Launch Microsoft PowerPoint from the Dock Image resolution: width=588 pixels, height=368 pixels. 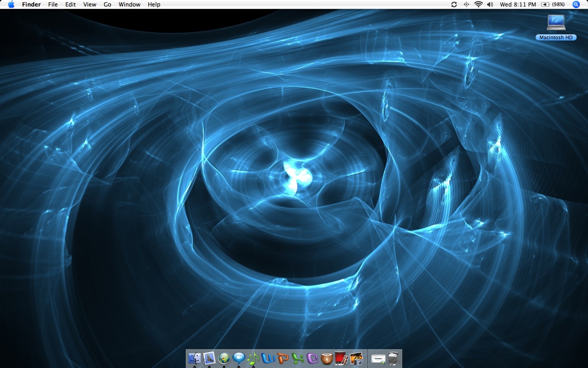[x=283, y=359]
